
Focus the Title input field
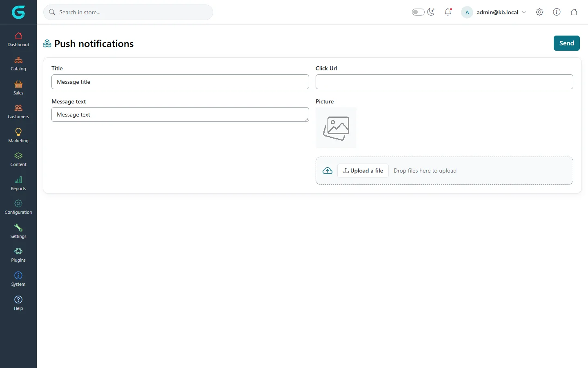pyautogui.click(x=180, y=82)
